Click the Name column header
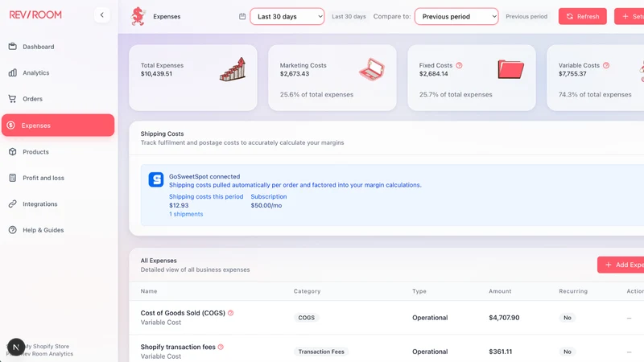The width and height of the screenshot is (644, 362). (149, 291)
